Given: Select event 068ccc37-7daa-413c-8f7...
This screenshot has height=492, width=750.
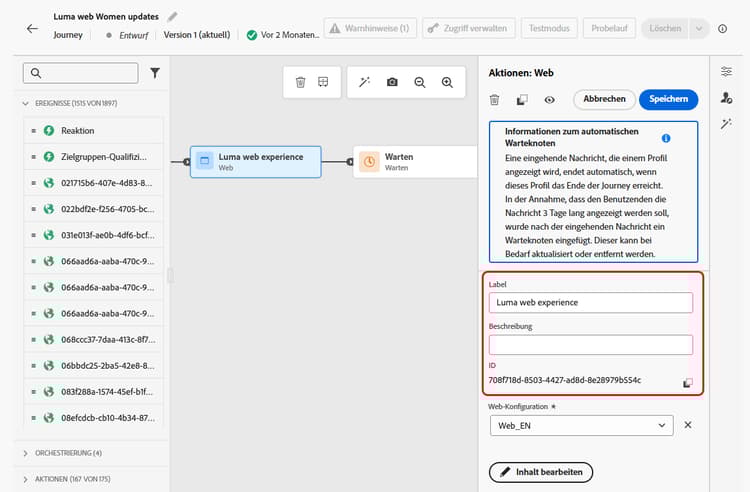Looking at the screenshot, I should [93, 339].
